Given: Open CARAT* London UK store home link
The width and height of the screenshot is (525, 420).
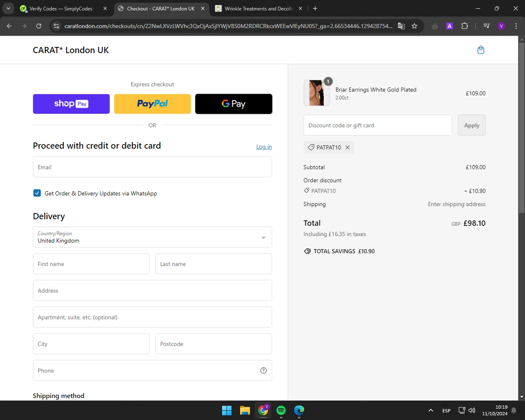Looking at the screenshot, I should click(x=71, y=50).
